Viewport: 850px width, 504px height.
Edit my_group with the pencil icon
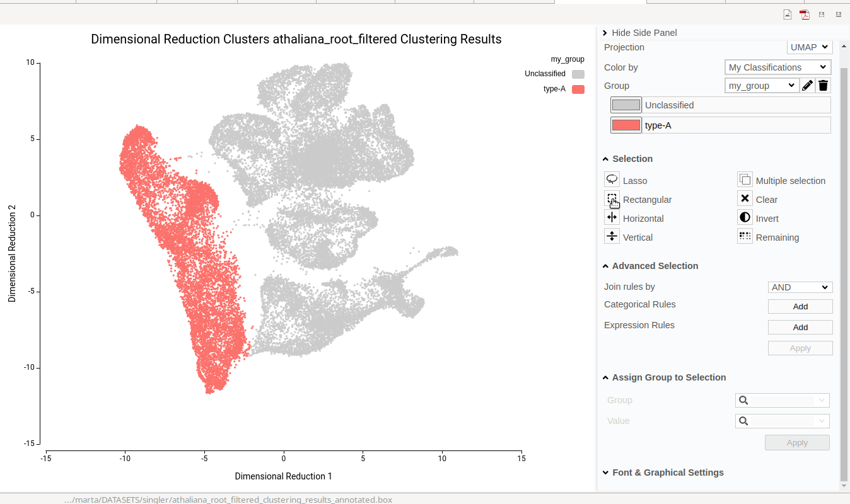(807, 86)
